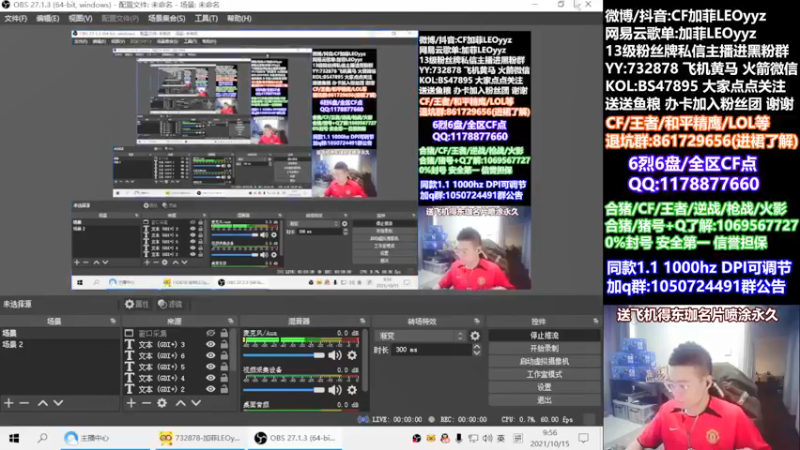Toggle the lock on 文本 (GDI+) 3
Image resolution: width=800 pixels, height=450 pixels.
click(224, 344)
